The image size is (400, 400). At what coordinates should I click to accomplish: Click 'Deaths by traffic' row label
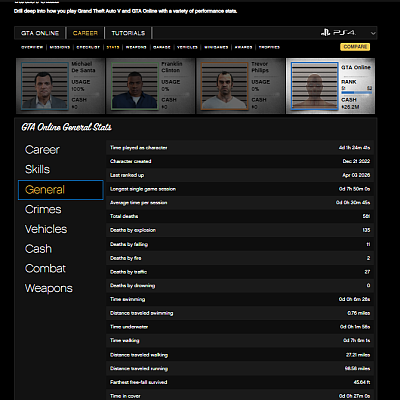[x=128, y=272]
